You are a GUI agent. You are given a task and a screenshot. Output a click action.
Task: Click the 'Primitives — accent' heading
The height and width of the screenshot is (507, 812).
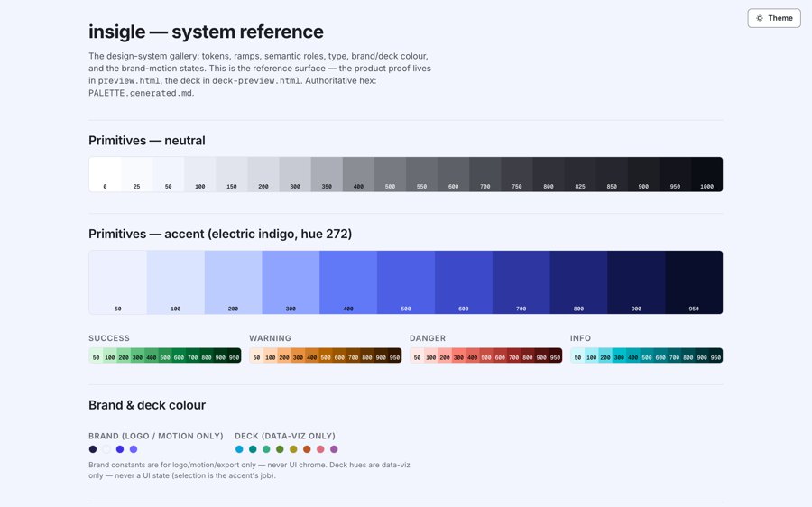pyautogui.click(x=220, y=234)
